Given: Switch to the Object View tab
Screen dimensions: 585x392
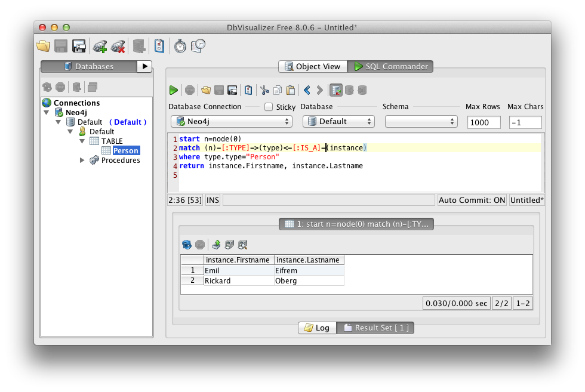Looking at the screenshot, I should click(x=313, y=66).
